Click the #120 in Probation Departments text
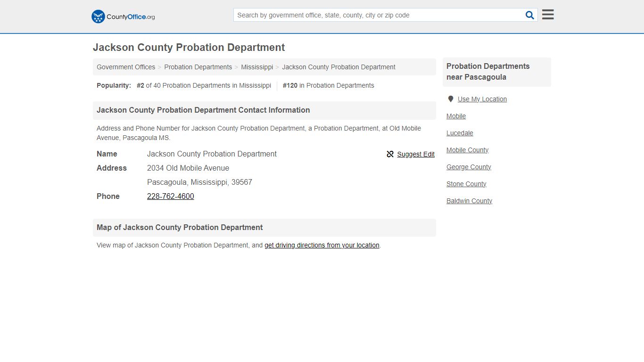644x362 pixels. pos(328,85)
